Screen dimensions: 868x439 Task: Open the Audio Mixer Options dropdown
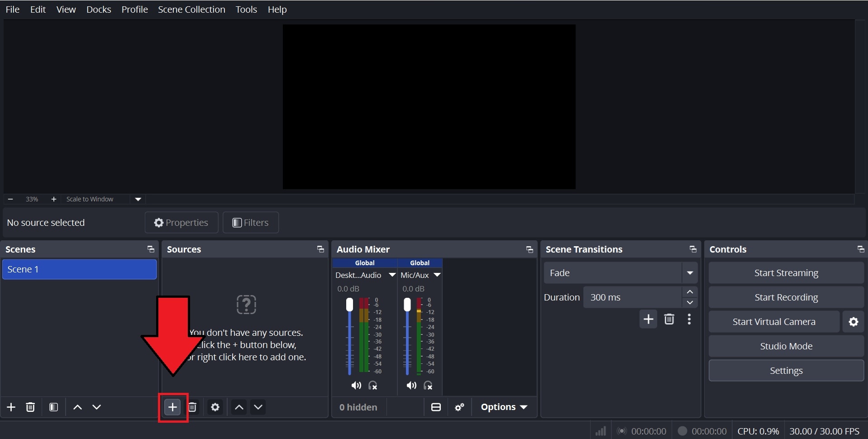click(504, 407)
